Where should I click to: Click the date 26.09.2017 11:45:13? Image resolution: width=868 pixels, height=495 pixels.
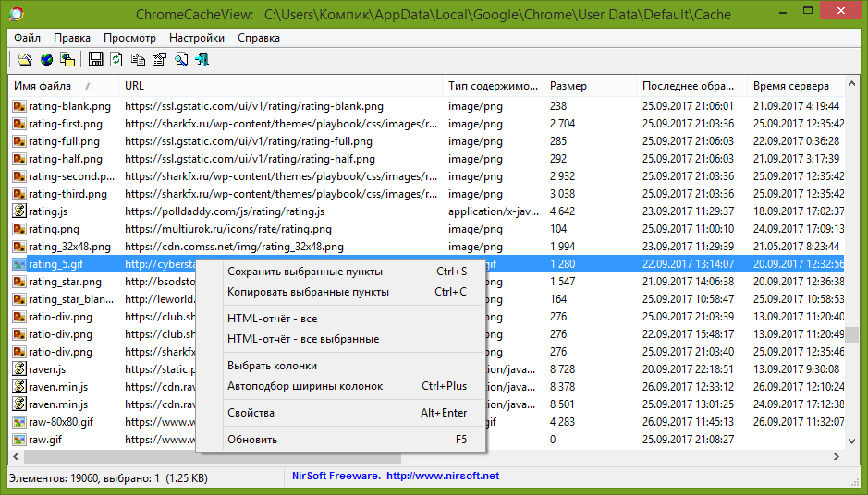(688, 422)
